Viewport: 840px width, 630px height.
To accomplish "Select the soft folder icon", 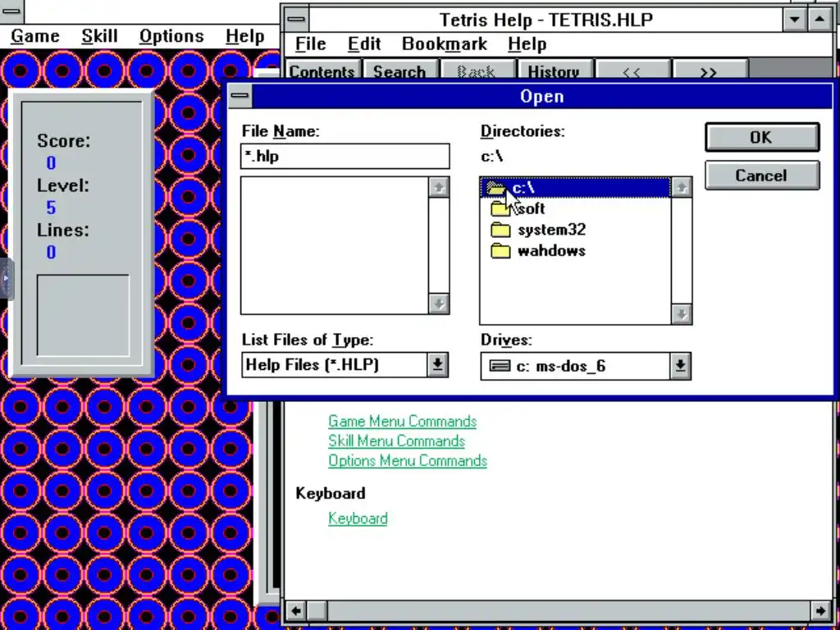I will 500,208.
